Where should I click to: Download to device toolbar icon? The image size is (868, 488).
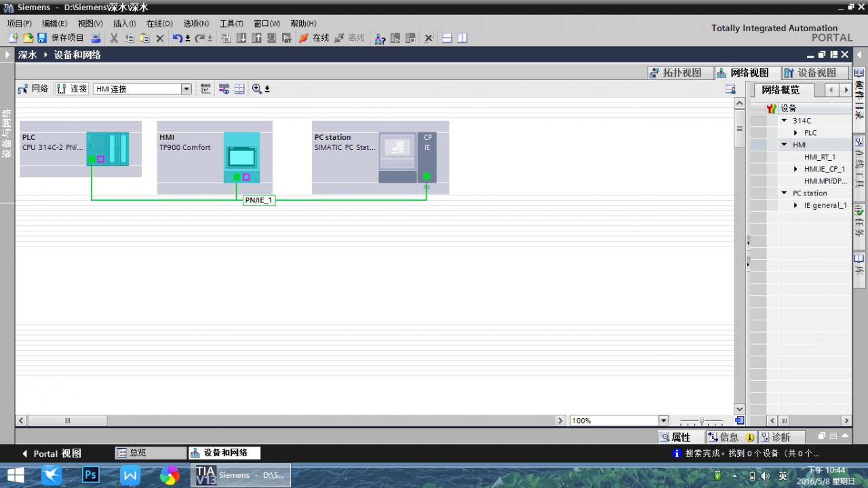241,38
